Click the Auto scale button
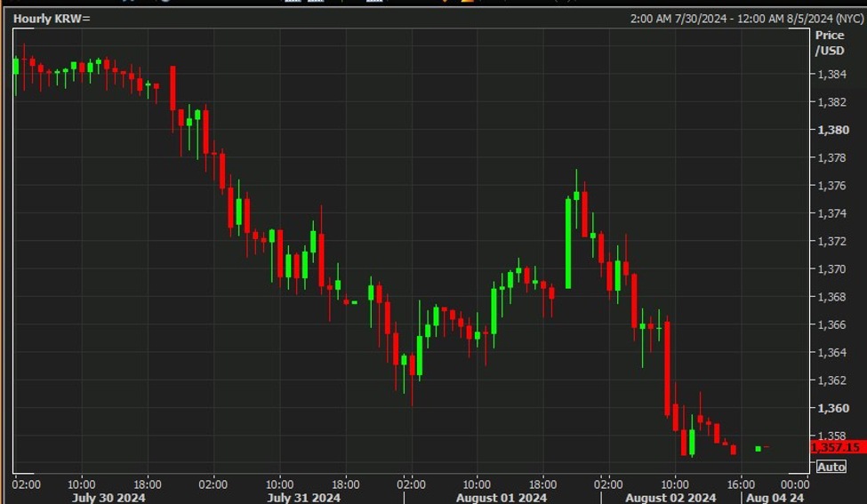Screen dimensions: 867x504 click(x=831, y=467)
